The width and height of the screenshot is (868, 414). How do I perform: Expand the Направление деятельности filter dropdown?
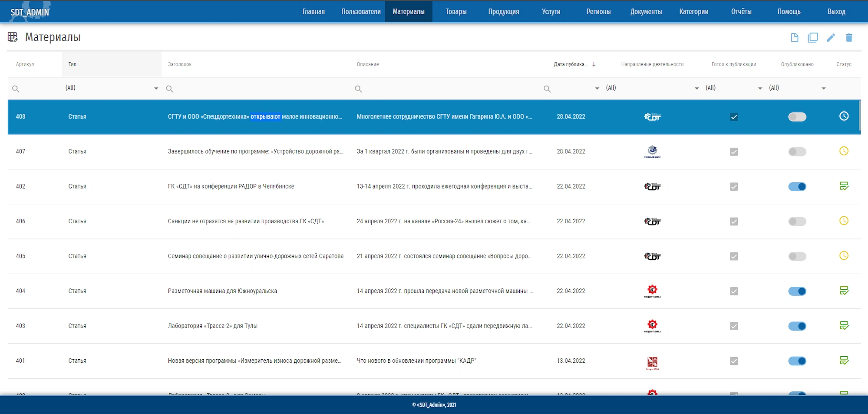click(696, 89)
